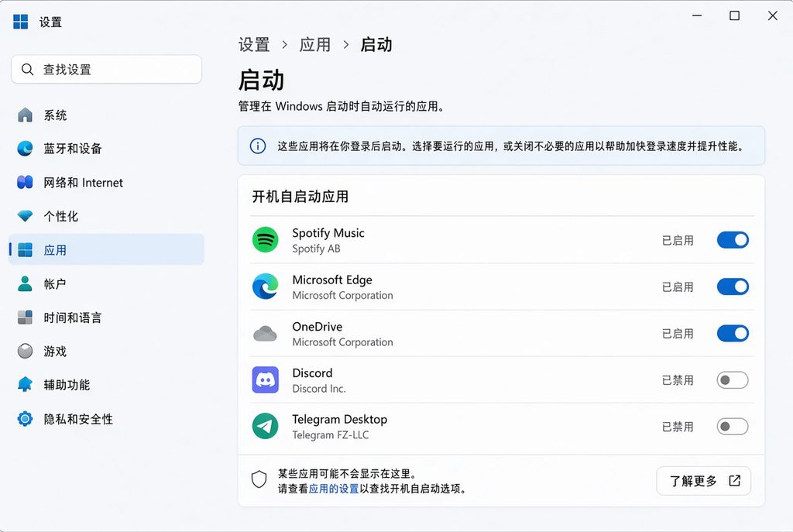Select 网络和 Internet category
793x532 pixels.
[106, 182]
